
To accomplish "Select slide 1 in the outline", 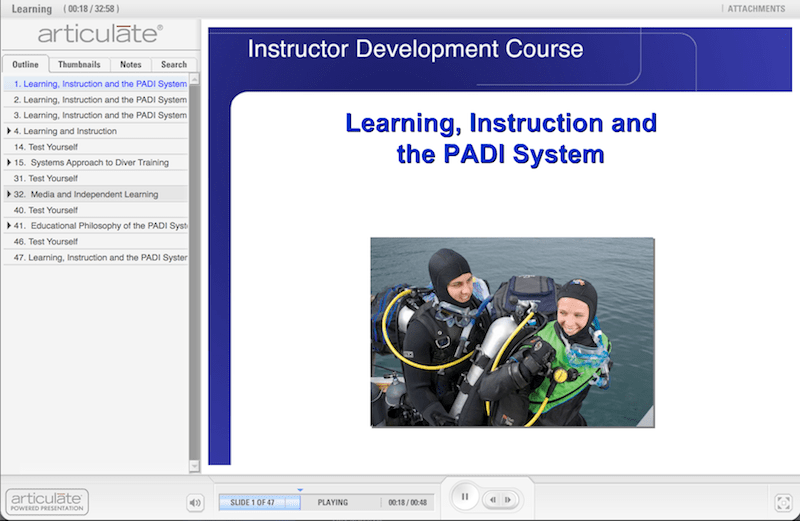I will coord(96,84).
